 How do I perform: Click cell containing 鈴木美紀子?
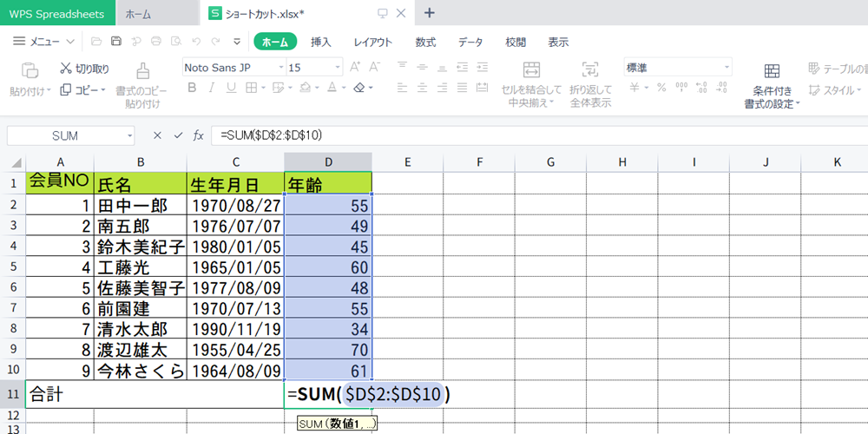(141, 247)
